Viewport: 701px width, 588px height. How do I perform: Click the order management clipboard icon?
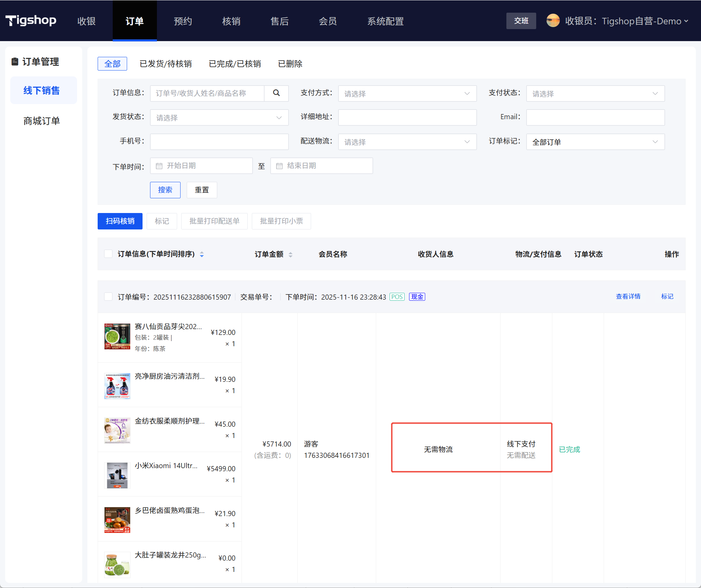[x=15, y=62]
